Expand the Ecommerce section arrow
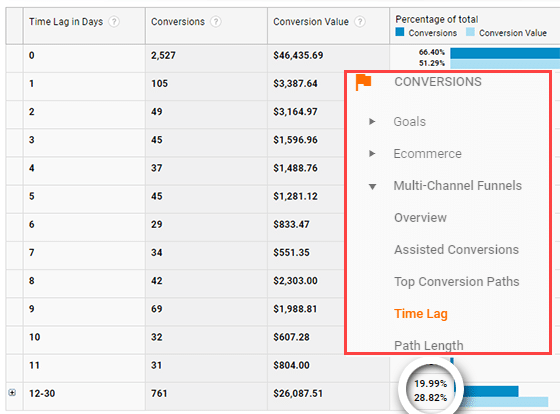The height and width of the screenshot is (414, 560). [372, 154]
